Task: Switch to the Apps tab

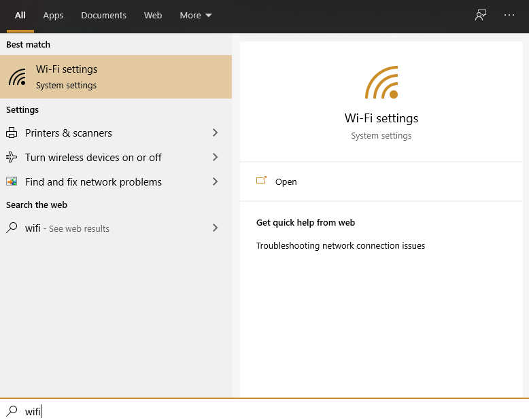Action: pos(53,15)
